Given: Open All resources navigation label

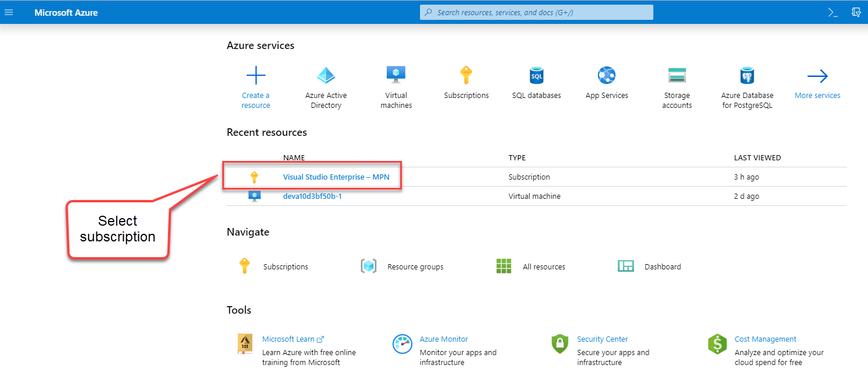Looking at the screenshot, I should click(x=544, y=266).
